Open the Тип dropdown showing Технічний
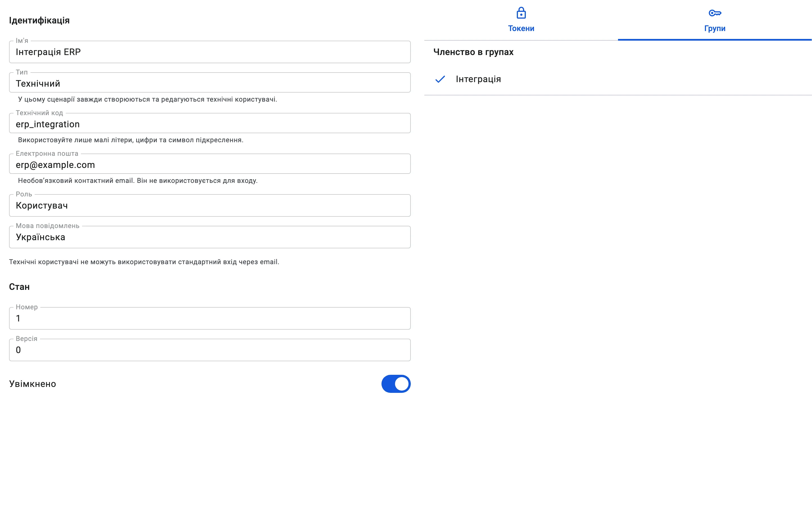 [x=210, y=83]
